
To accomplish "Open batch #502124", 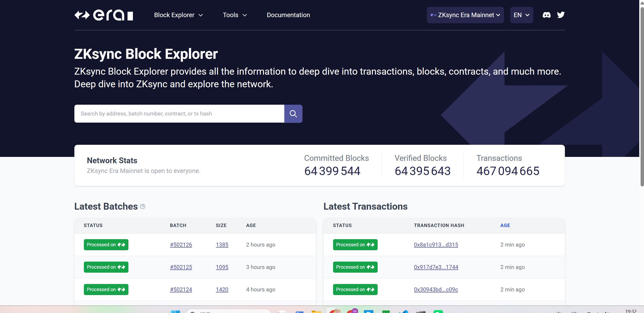I will pyautogui.click(x=181, y=290).
